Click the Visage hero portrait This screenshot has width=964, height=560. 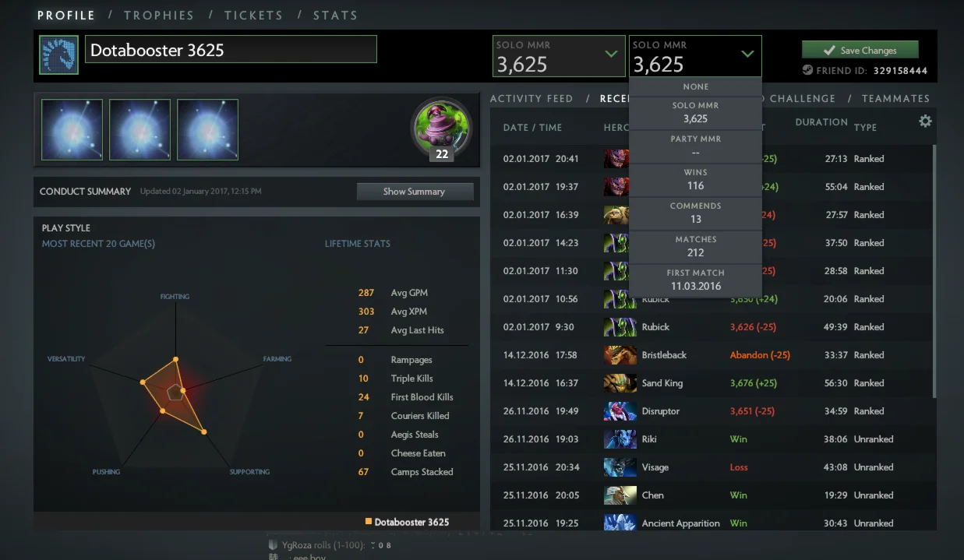pyautogui.click(x=620, y=467)
